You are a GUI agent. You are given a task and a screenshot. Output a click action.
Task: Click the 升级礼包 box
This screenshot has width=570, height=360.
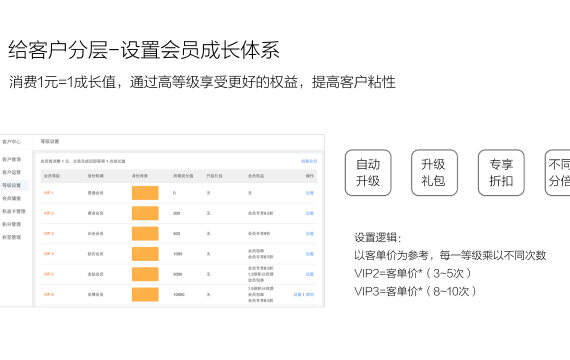coord(434,173)
